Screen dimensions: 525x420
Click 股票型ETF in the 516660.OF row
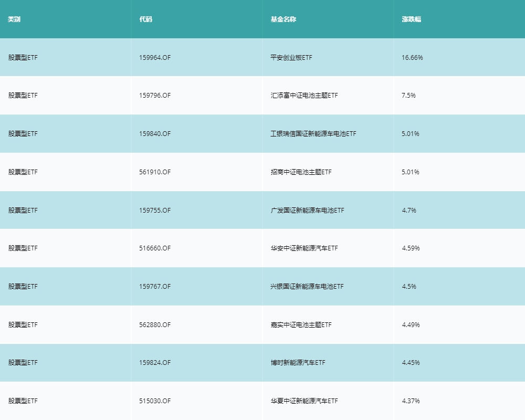click(x=23, y=248)
